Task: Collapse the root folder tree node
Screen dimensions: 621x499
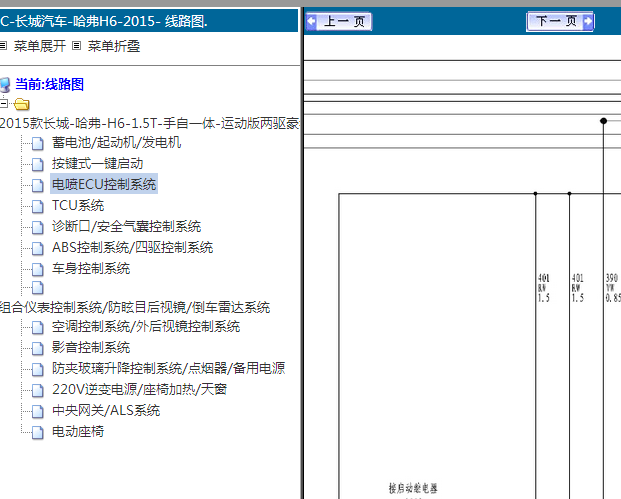Action: [x=3, y=104]
